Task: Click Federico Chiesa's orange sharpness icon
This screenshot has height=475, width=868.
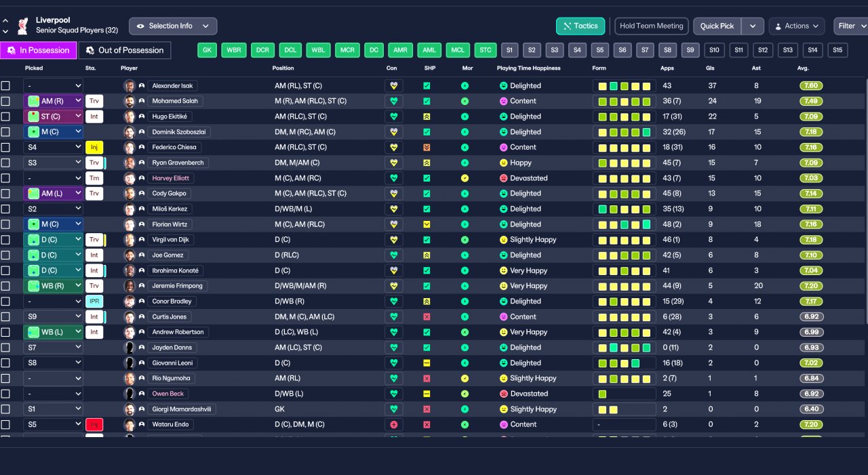Action: 427,147
